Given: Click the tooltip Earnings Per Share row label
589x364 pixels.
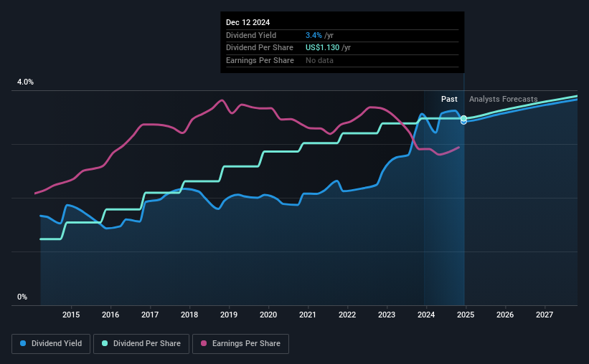Looking at the screenshot, I should [260, 60].
